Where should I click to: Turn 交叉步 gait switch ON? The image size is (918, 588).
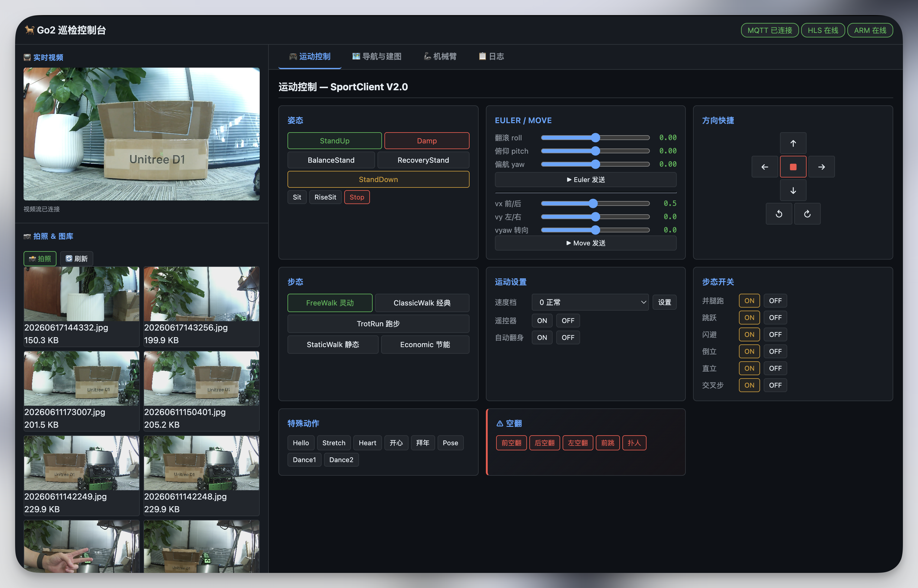point(749,385)
